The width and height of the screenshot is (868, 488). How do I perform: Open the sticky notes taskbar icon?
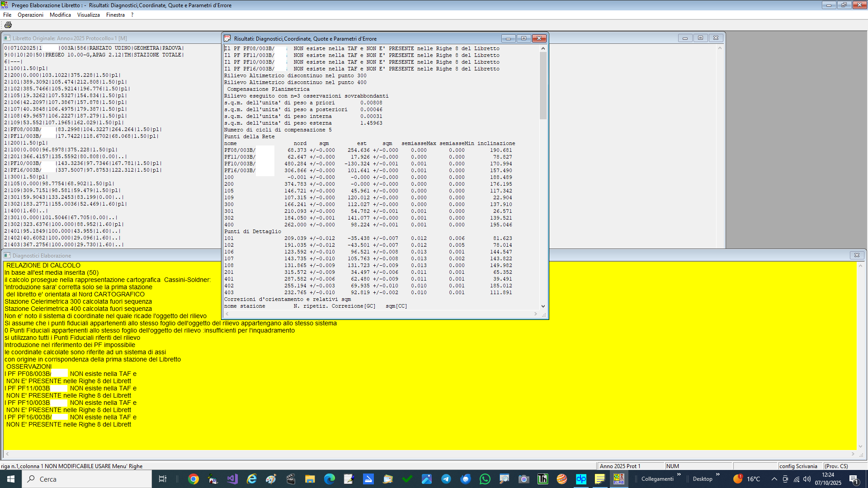599,479
